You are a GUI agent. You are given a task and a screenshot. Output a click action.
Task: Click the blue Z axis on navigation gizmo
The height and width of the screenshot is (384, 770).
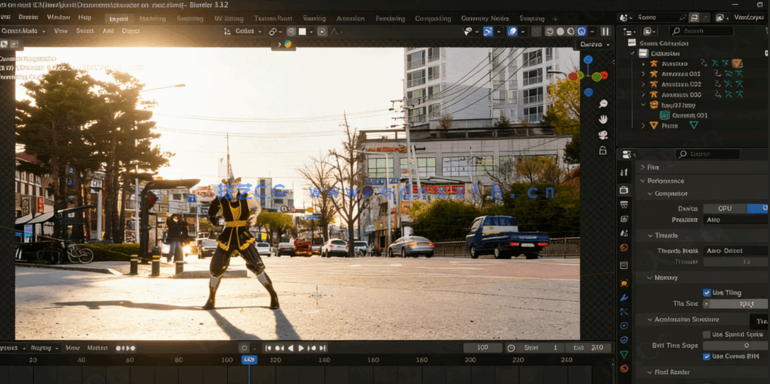point(588,59)
